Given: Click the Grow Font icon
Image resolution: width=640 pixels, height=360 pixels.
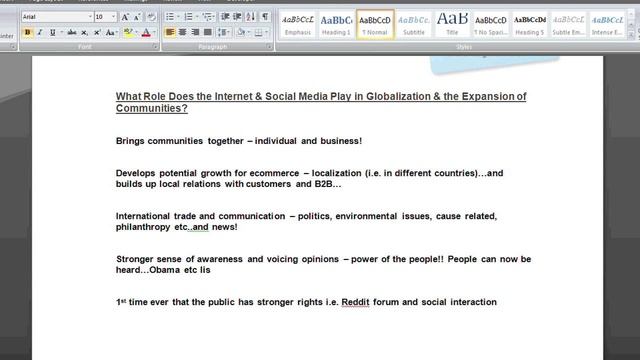Looking at the screenshot, I should coord(125,17).
